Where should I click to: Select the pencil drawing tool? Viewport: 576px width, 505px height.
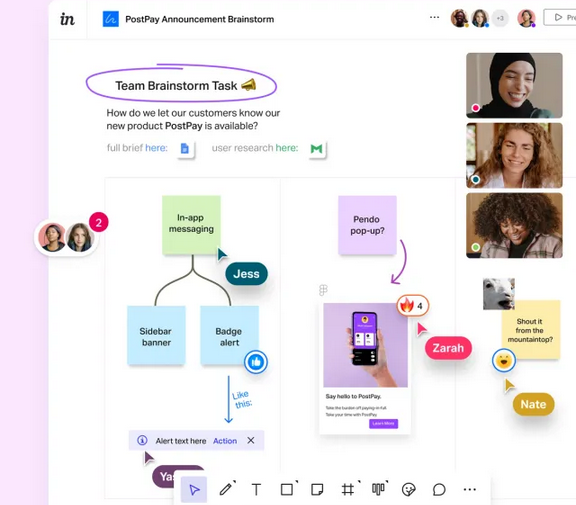coord(226,489)
